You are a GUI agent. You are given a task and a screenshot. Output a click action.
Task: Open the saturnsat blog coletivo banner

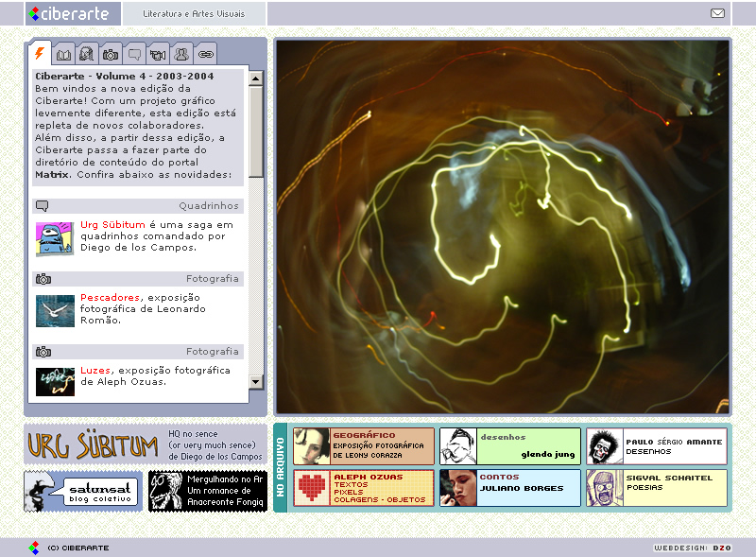point(83,492)
